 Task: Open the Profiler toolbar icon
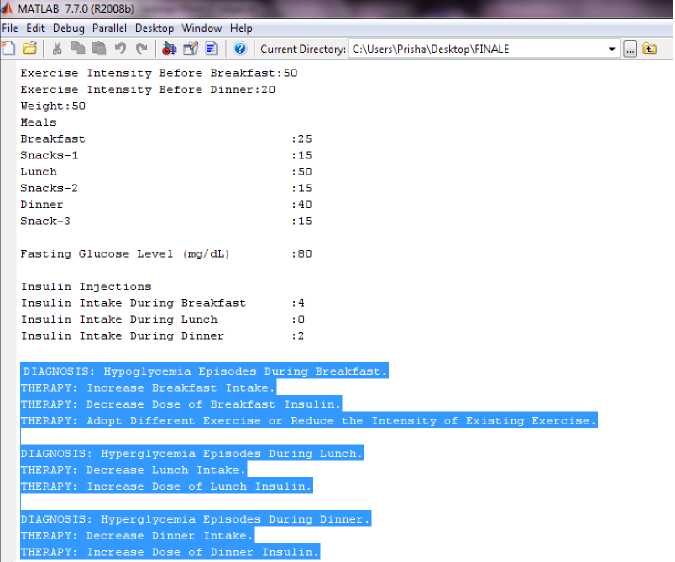pyautogui.click(x=211, y=49)
